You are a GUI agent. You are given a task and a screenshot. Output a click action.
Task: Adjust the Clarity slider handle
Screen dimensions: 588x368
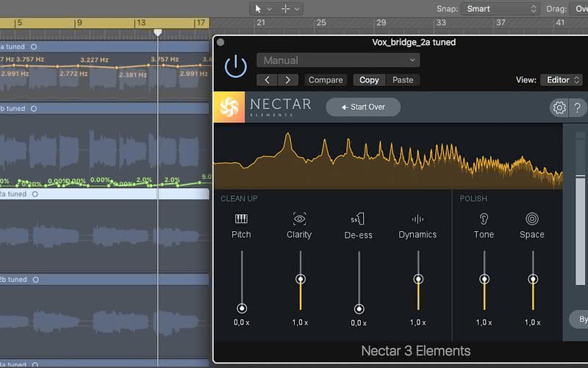(x=301, y=279)
